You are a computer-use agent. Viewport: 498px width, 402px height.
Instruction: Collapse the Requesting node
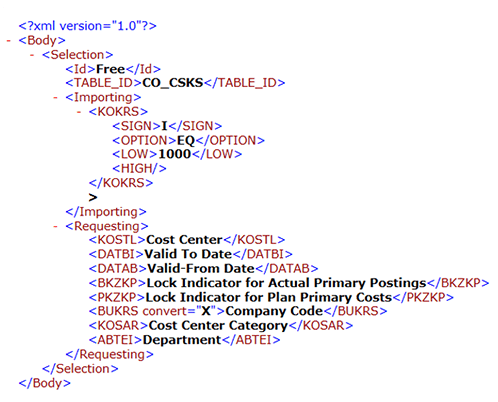pos(55,226)
